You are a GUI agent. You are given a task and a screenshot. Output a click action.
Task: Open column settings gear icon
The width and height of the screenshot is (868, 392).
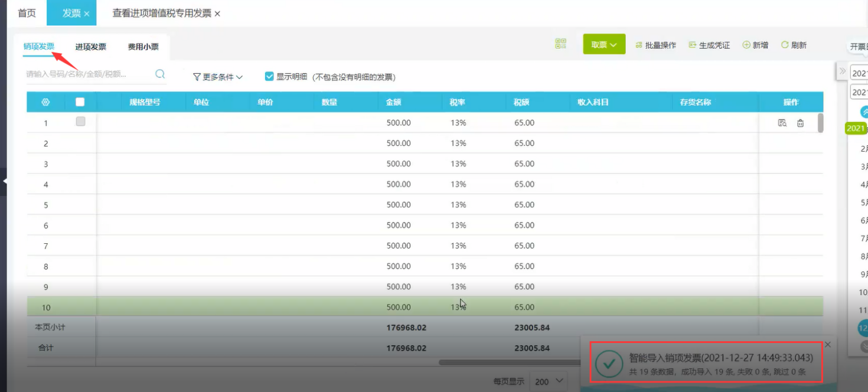click(45, 102)
